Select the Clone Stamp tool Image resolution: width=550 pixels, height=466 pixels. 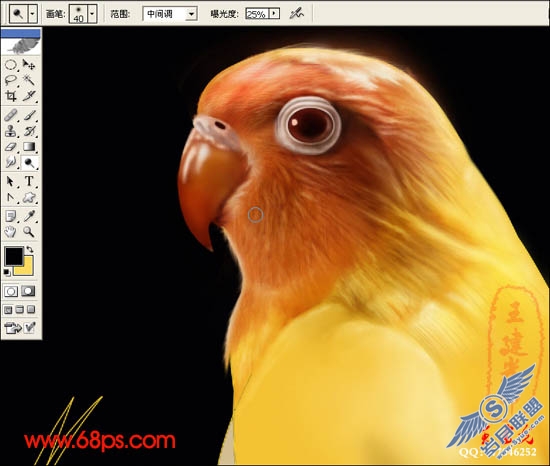click(x=11, y=131)
